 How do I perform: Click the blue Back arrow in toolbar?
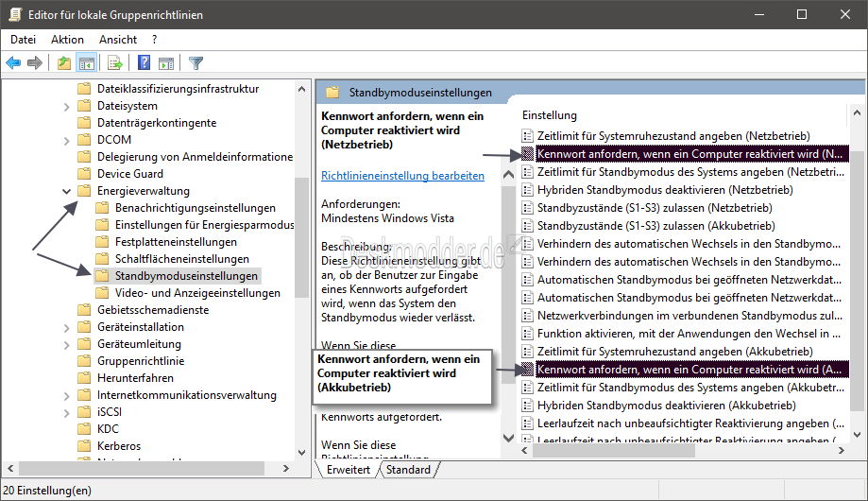coord(13,63)
